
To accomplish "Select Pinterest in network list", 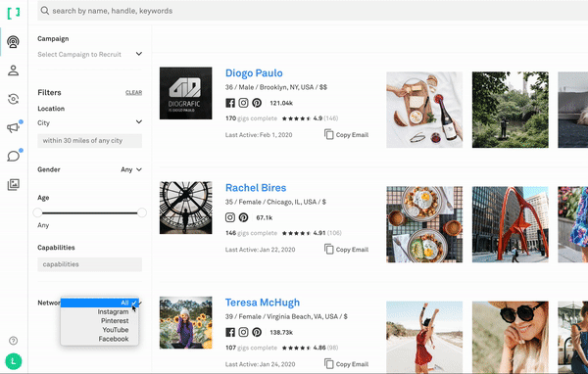I will coord(99,321).
